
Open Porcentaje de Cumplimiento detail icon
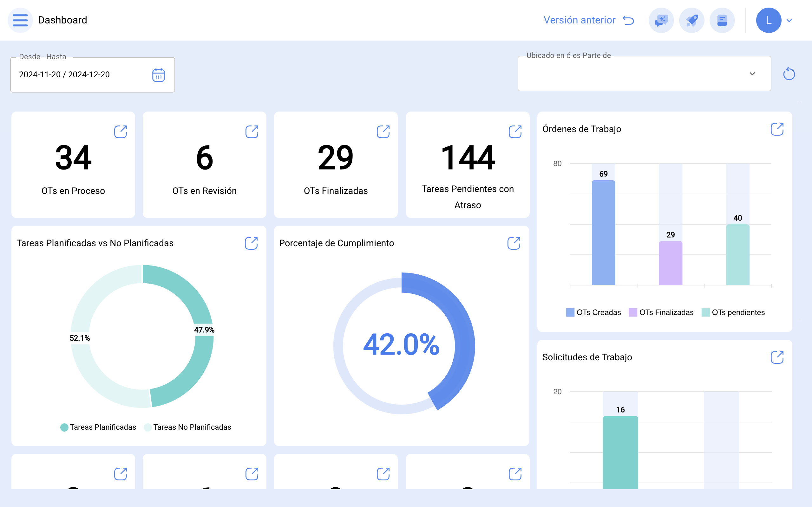pos(514,243)
